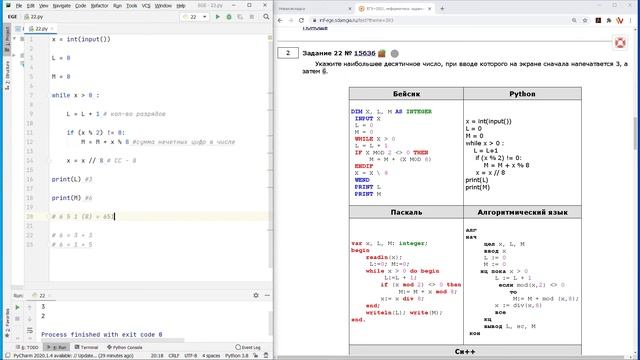Toggle soft-wrap icon in Run panel
The height and width of the screenshot is (360, 640).
pos(29,330)
